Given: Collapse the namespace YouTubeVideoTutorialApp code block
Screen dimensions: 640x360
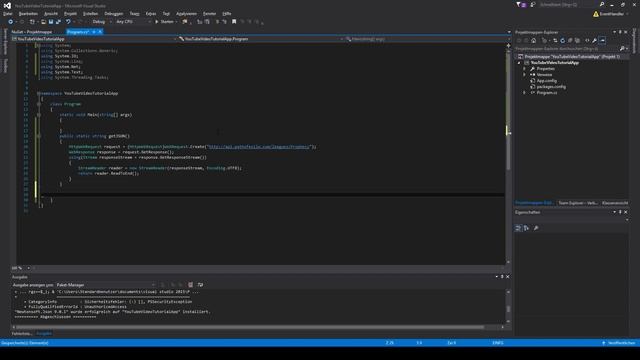Looking at the screenshot, I should tap(39, 93).
